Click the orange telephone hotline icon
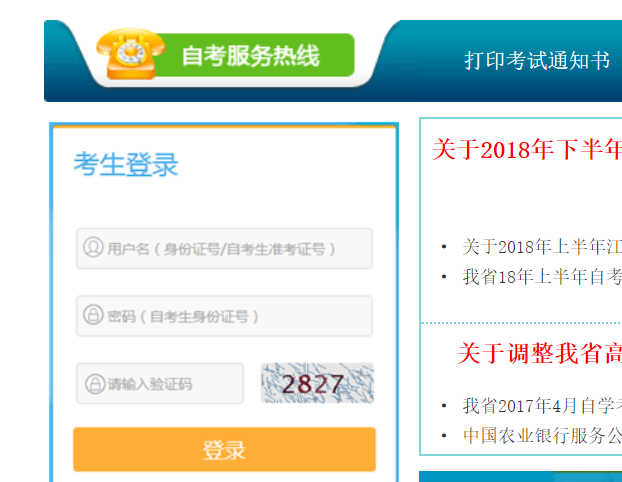Screen dimensions: 622x482 (130, 54)
